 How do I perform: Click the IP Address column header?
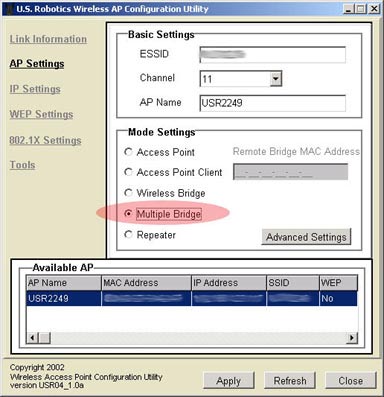coord(229,283)
